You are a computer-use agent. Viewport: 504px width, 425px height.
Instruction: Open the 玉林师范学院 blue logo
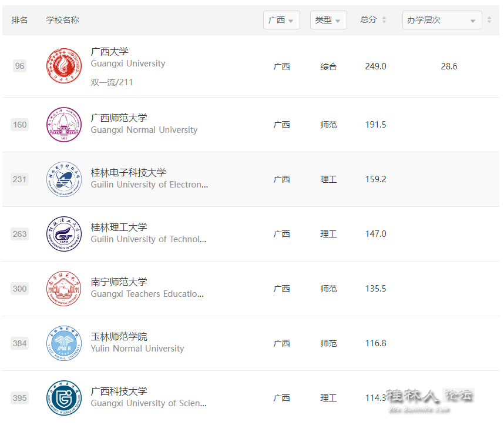point(64,343)
